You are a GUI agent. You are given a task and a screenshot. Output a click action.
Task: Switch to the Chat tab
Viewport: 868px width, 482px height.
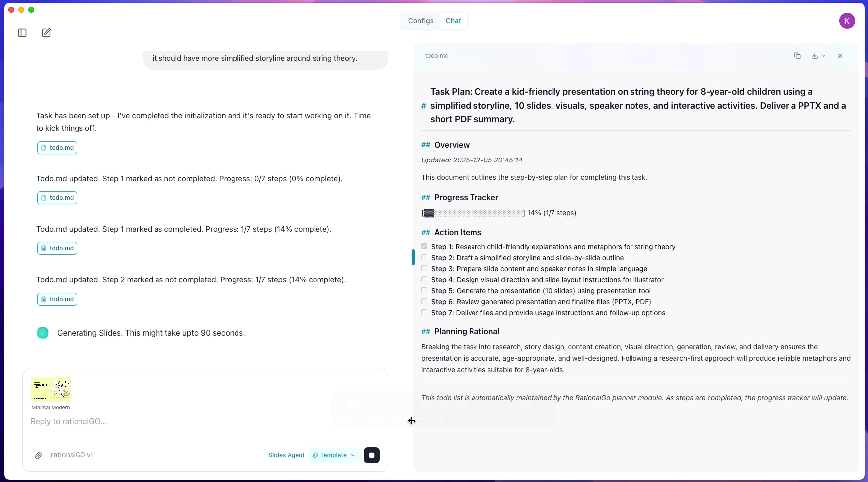coord(453,21)
